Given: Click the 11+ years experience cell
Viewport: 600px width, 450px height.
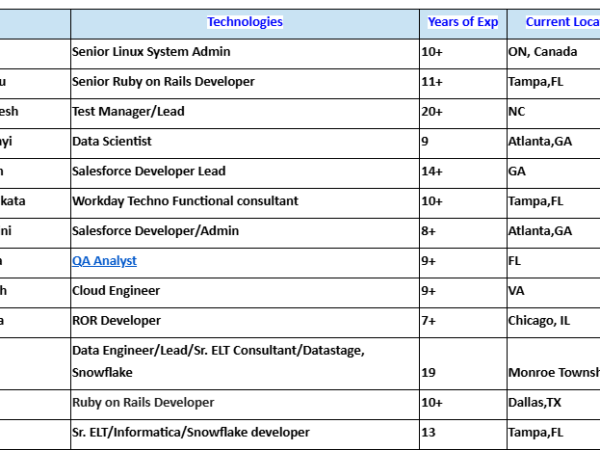Looking at the screenshot, I should pos(463,84).
